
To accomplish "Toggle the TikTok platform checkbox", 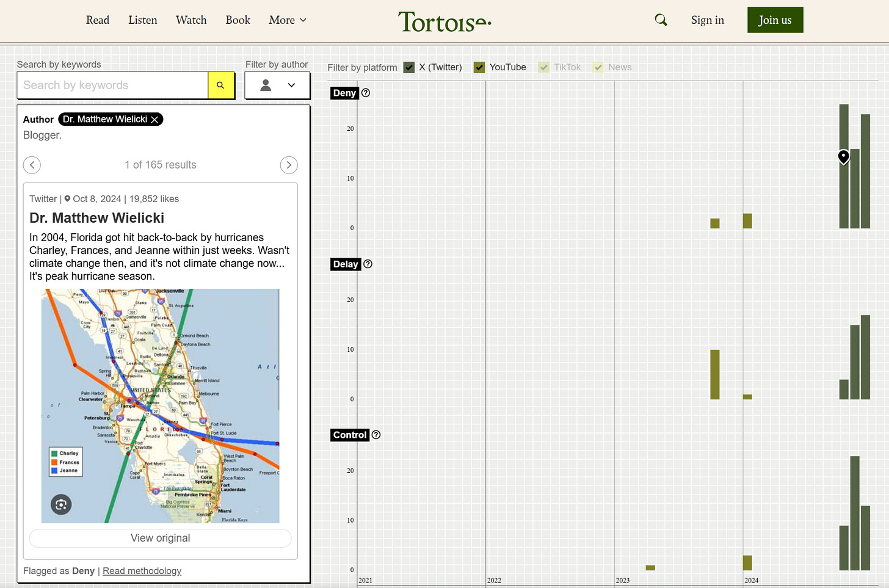I will click(x=544, y=67).
